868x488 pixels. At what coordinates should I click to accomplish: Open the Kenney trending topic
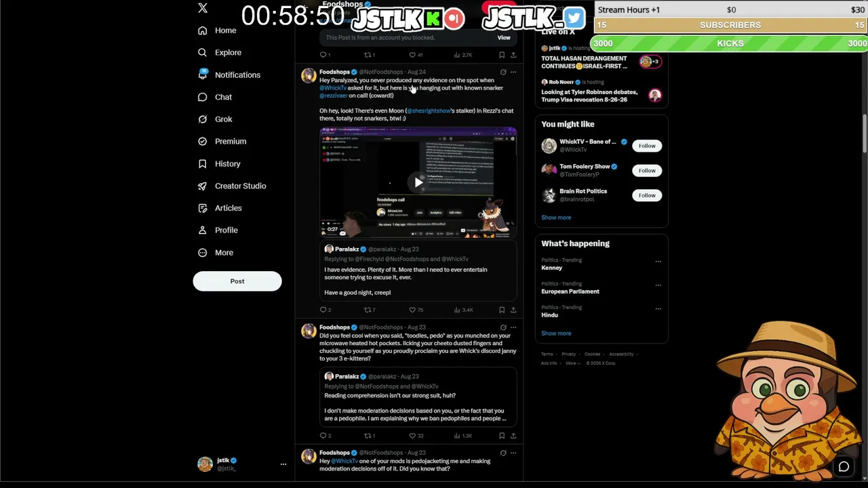pyautogui.click(x=552, y=268)
